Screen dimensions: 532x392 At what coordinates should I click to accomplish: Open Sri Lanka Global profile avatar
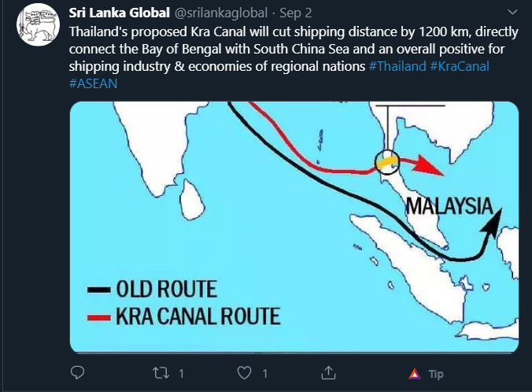coord(39,24)
